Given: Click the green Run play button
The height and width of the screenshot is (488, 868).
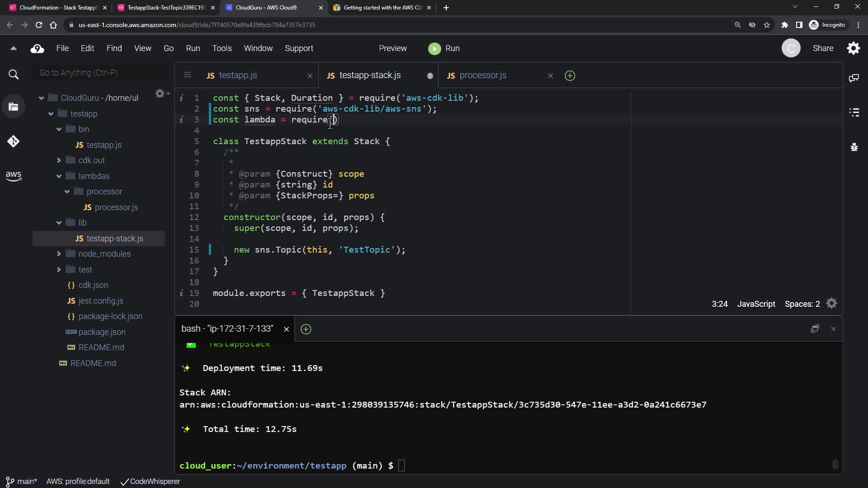Looking at the screenshot, I should tap(434, 48).
